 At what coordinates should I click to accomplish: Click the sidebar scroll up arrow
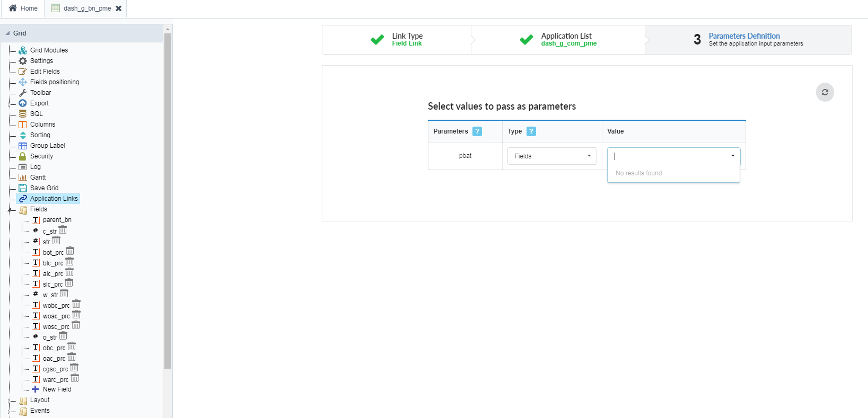(168, 29)
